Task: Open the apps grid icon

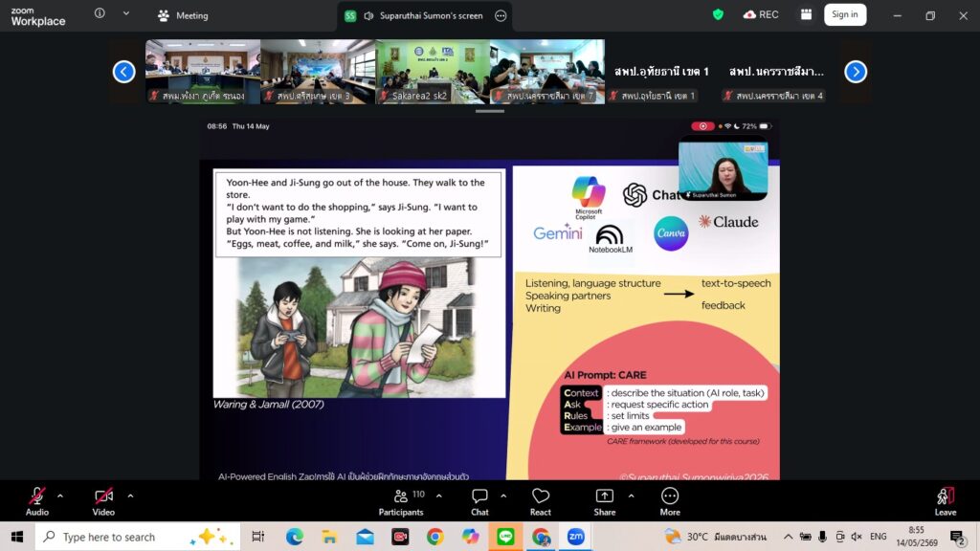Action: click(806, 14)
